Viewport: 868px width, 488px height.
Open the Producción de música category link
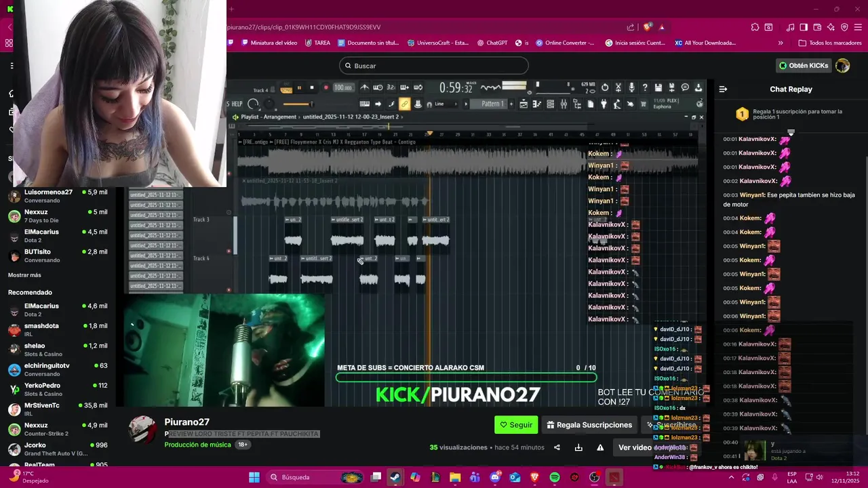pos(197,445)
